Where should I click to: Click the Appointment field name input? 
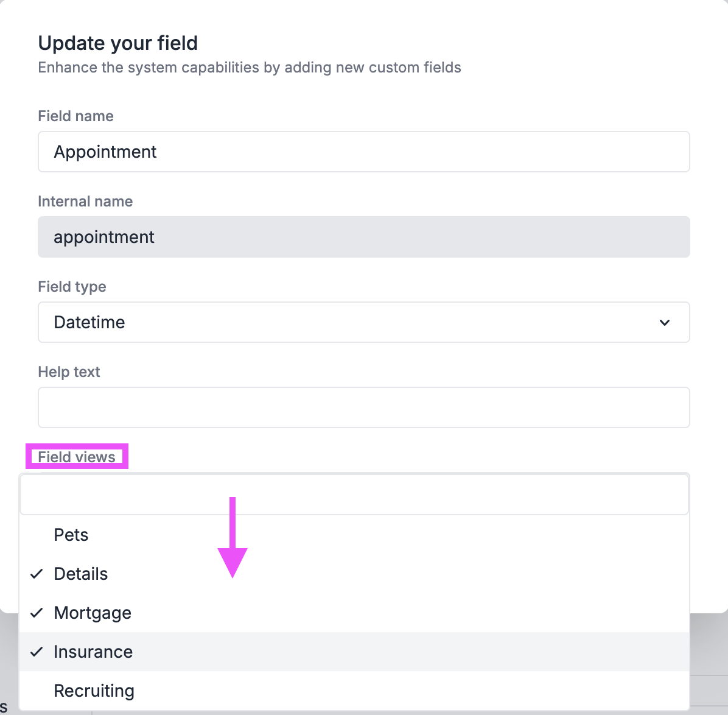(x=363, y=152)
